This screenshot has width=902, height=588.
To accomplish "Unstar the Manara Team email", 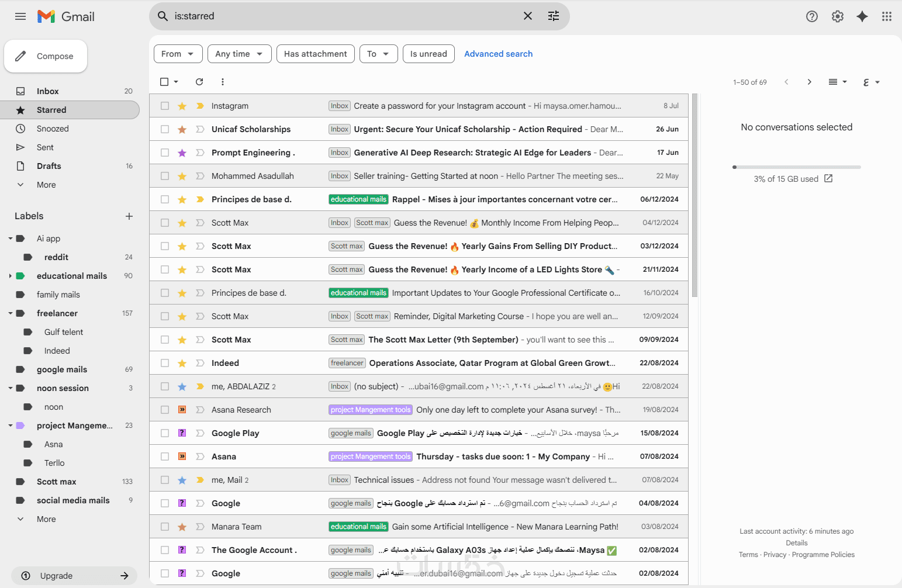I will point(182,527).
